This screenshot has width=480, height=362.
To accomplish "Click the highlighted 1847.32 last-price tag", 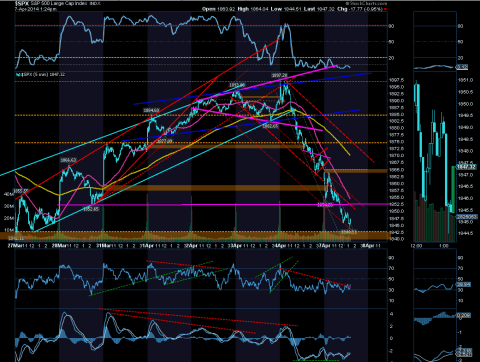I will coord(466,167).
